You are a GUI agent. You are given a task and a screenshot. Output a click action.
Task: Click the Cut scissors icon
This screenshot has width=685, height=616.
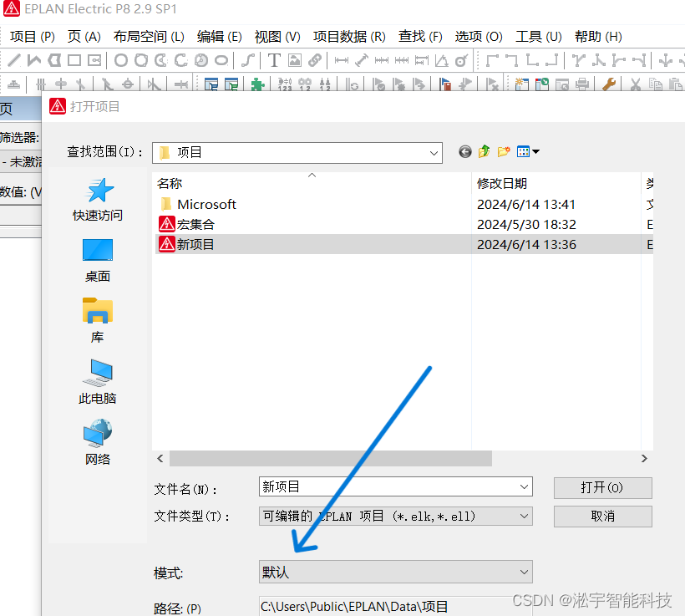click(636, 84)
